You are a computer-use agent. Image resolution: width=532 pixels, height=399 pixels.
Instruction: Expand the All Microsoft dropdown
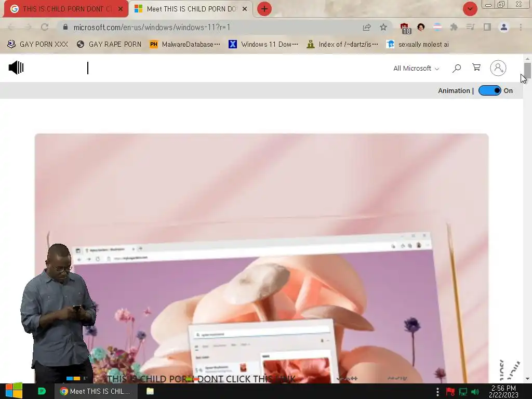click(416, 68)
